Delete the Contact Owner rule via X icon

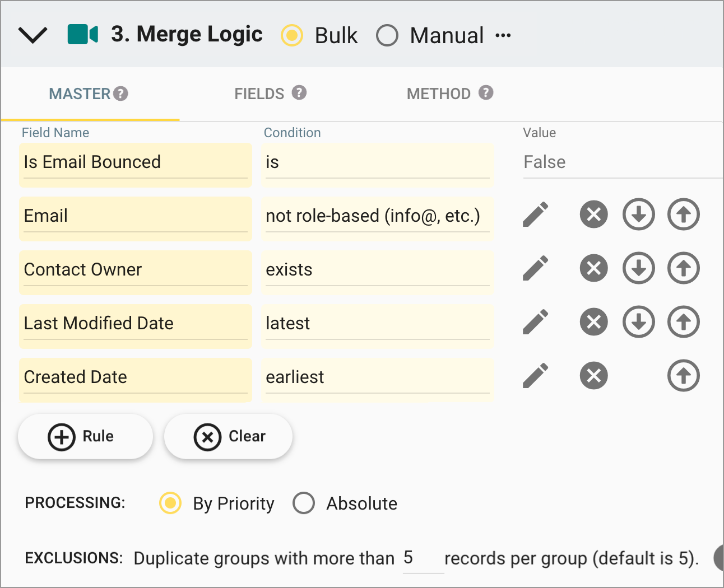593,268
